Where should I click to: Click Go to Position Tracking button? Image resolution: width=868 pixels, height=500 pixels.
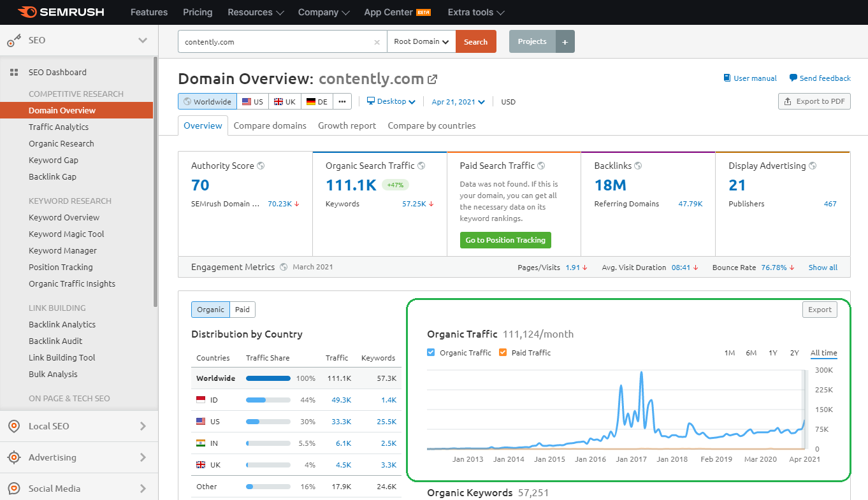pos(505,240)
